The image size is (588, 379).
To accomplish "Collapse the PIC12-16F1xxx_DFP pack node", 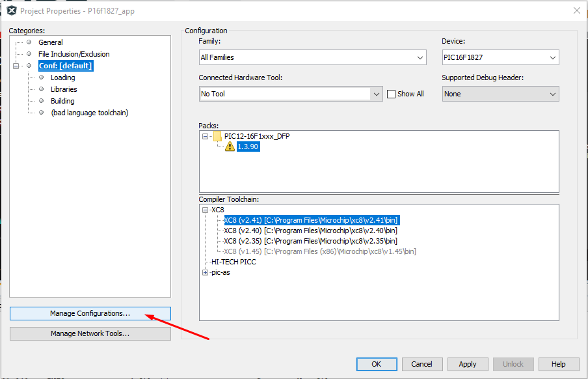I will coord(205,136).
